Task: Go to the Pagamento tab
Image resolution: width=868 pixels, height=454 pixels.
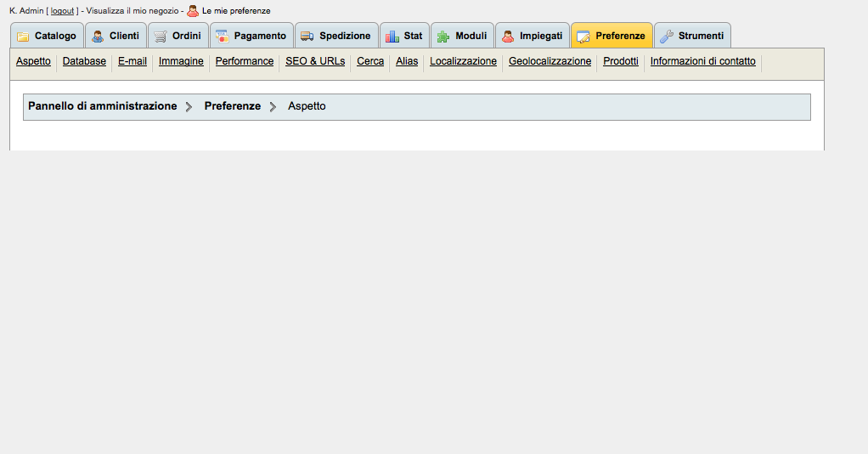Action: [252, 36]
